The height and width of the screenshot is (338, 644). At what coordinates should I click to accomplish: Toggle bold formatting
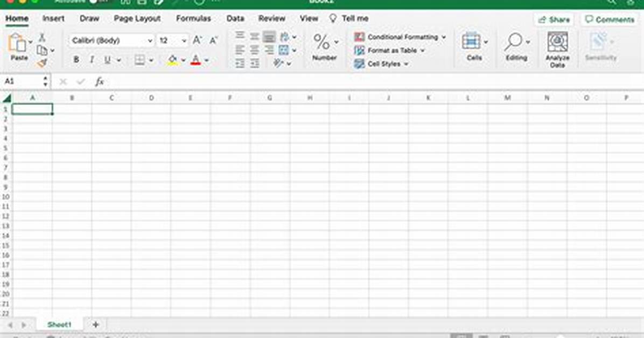tap(76, 60)
